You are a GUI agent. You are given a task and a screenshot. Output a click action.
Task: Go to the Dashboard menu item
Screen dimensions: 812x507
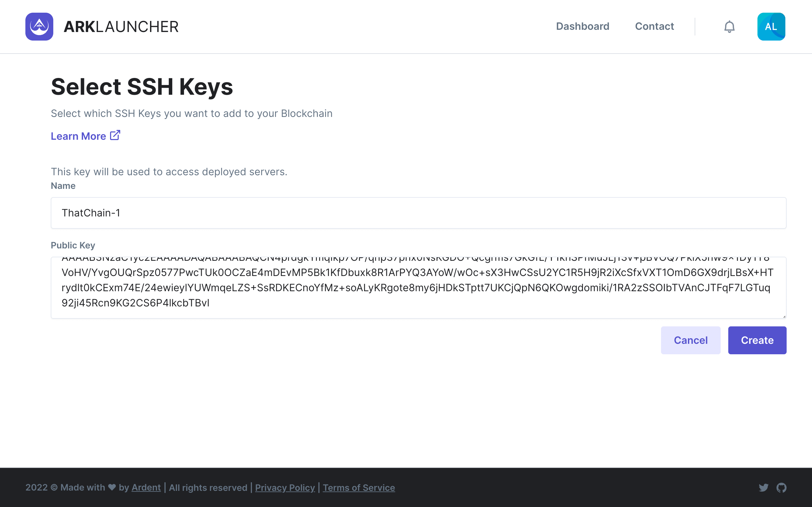pos(582,27)
